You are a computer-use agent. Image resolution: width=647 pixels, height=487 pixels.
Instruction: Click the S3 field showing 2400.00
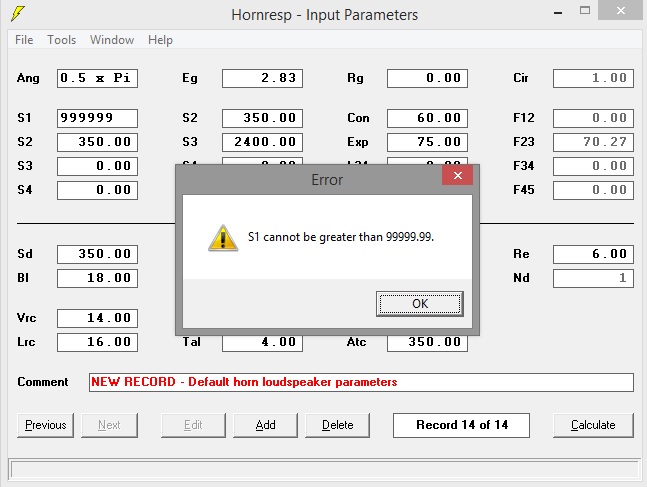(262, 142)
